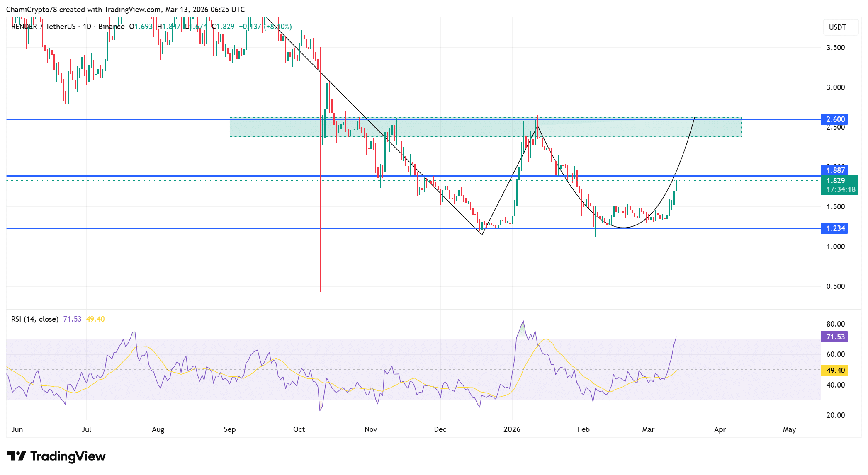Open the RSI (14, close) indicator legend
This screenshot has height=475, width=868.
(35, 319)
